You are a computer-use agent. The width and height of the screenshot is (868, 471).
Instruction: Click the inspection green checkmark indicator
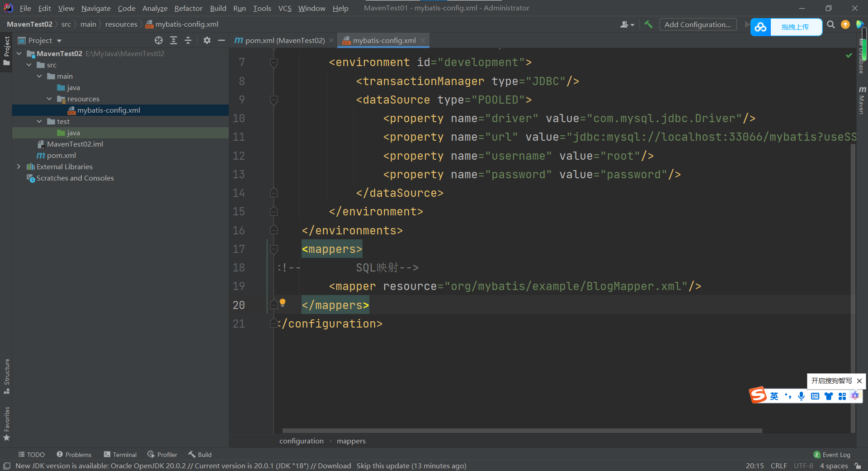click(x=849, y=55)
